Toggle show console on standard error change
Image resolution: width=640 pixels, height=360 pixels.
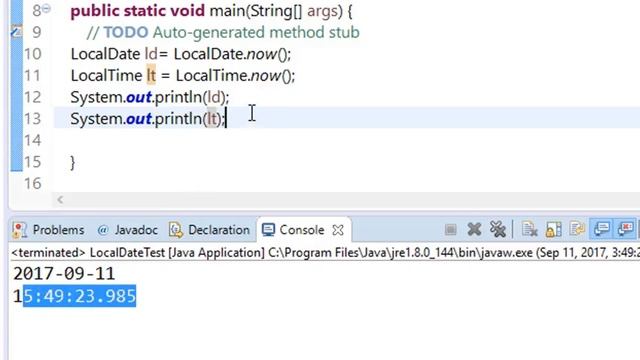[x=625, y=229]
